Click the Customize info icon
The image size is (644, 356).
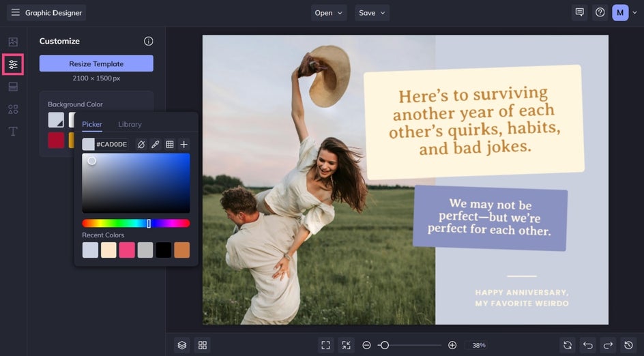click(x=148, y=41)
